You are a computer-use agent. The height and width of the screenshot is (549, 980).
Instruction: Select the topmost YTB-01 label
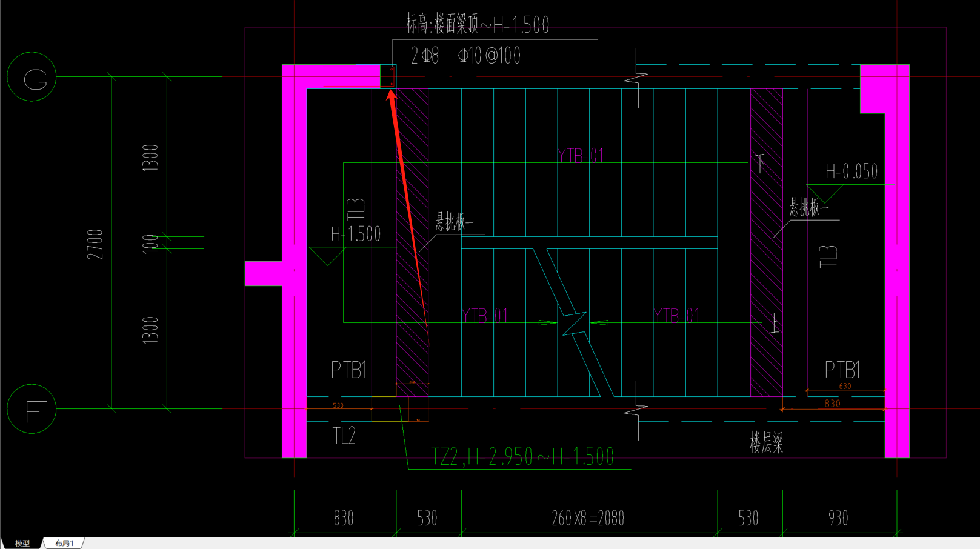pos(580,156)
